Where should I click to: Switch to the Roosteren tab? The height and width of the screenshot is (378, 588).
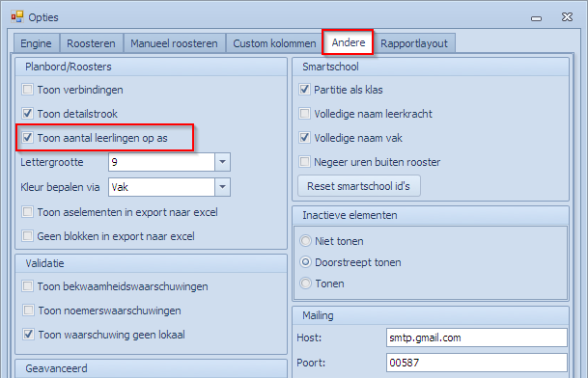(x=91, y=43)
